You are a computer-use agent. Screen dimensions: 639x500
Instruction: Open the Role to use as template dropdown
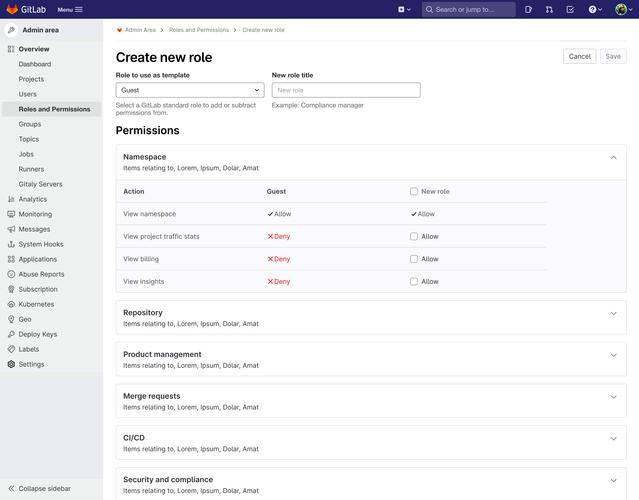(190, 90)
